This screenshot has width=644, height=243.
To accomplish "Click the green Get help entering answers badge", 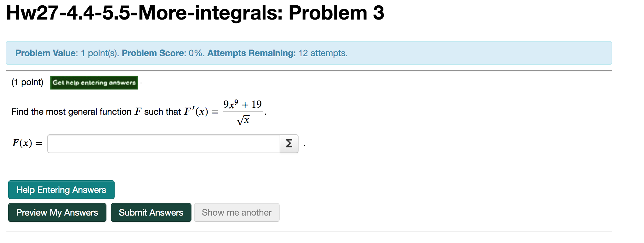I will coord(94,83).
